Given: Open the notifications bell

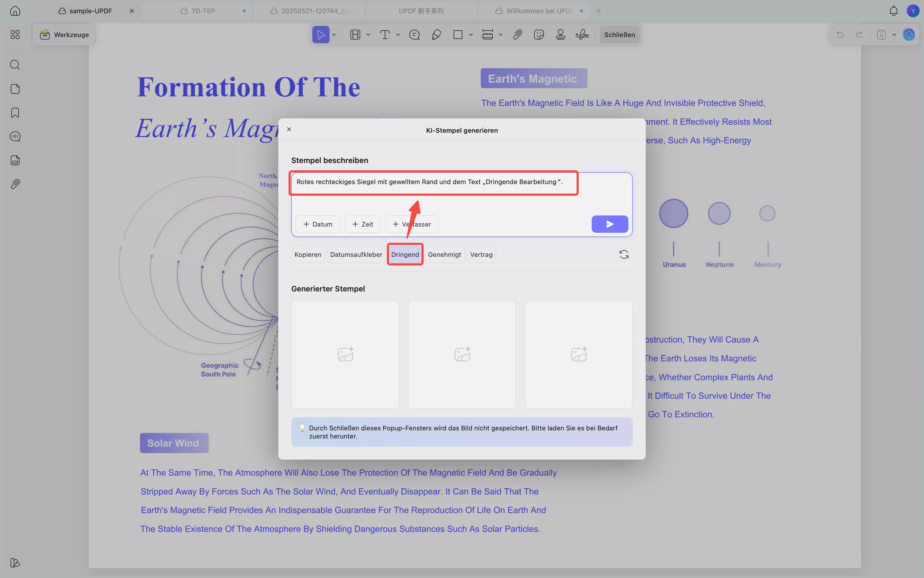Looking at the screenshot, I should (x=893, y=11).
